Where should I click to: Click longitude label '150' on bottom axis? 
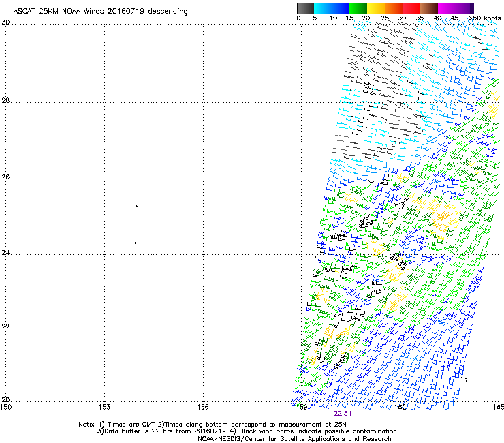[x=5, y=407]
